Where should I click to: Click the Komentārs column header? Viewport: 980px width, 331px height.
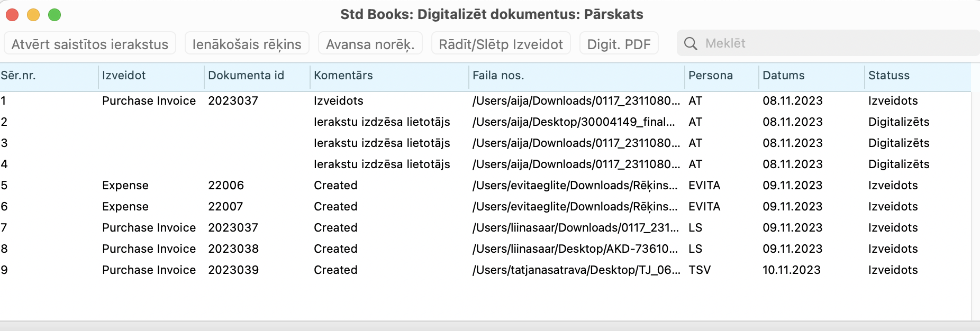pos(343,76)
